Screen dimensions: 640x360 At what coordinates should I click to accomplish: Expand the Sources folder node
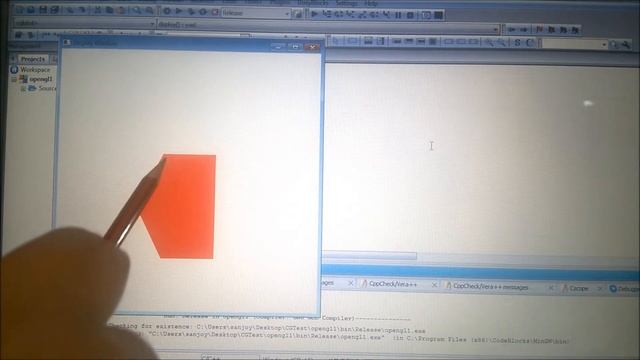pyautogui.click(x=23, y=88)
